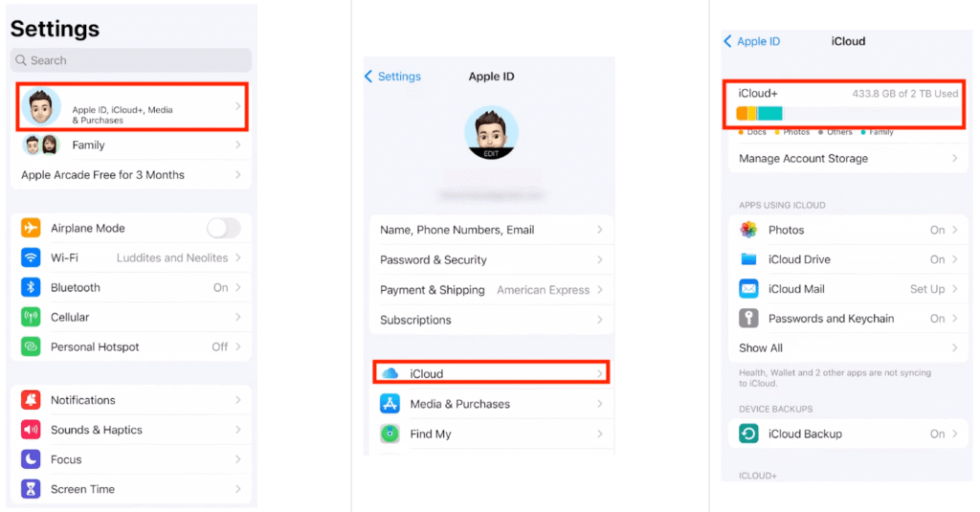Click the Sounds & Haptics label

(x=97, y=430)
